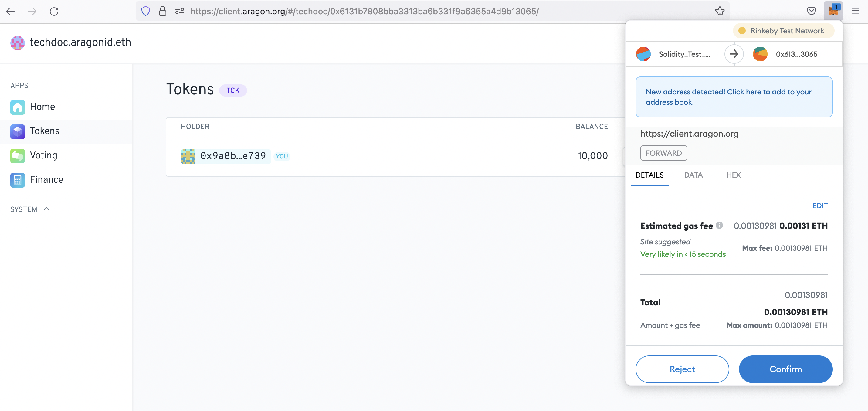Viewport: 868px width, 411px height.
Task: Open Voting in the apps sidebar
Action: pos(66,156)
